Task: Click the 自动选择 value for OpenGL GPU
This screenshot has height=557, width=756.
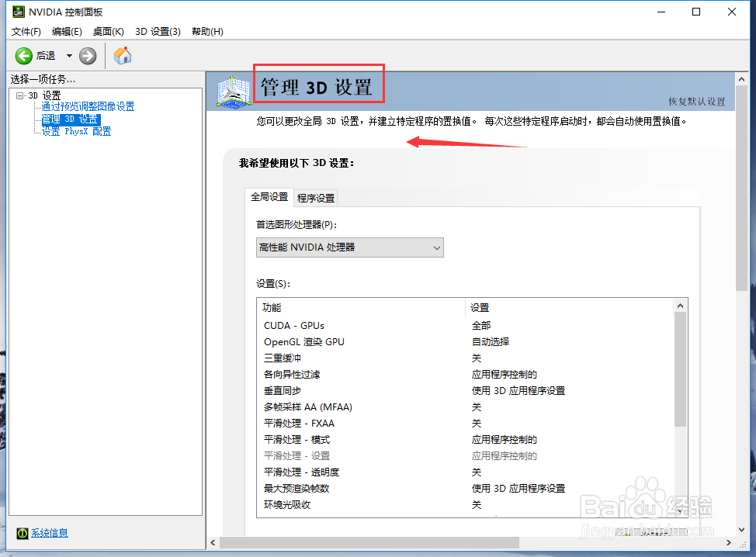Action: click(491, 342)
